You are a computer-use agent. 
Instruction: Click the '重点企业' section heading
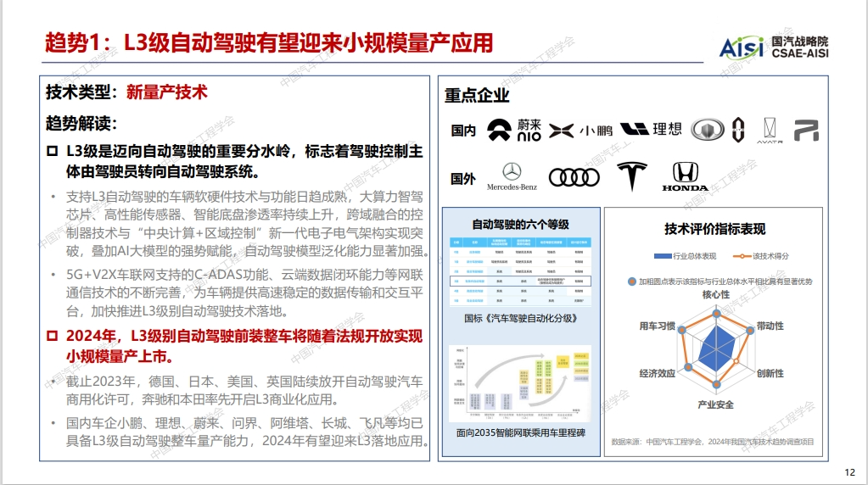point(477,96)
